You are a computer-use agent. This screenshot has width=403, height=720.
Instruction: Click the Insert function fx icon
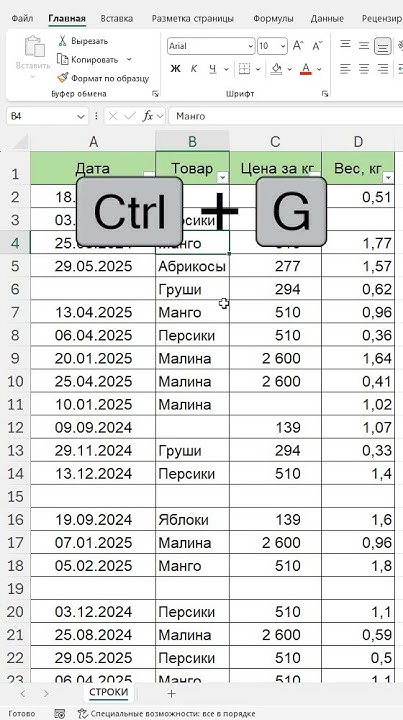(x=148, y=117)
